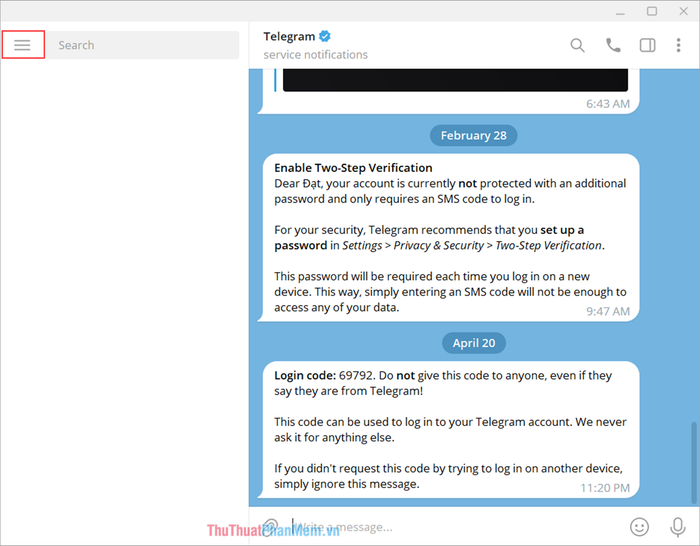This screenshot has height=546, width=700.
Task: Toggle the chat info side panel
Action: click(x=647, y=45)
